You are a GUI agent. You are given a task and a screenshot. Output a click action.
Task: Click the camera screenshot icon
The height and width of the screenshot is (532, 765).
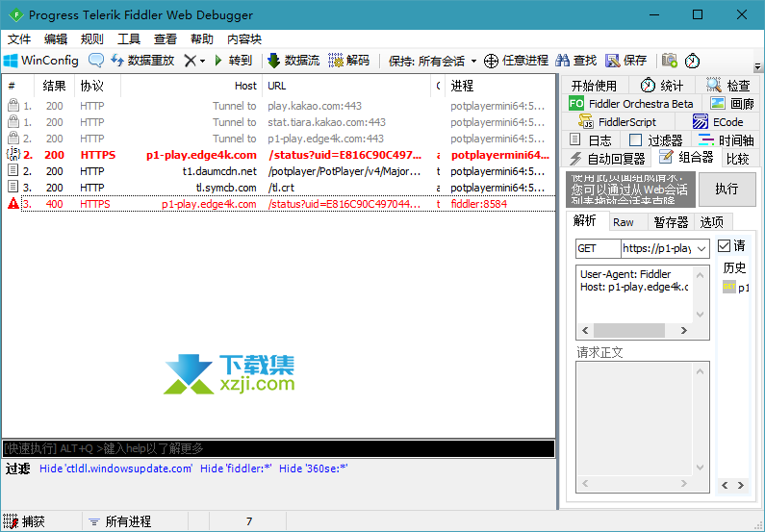pyautogui.click(x=670, y=61)
